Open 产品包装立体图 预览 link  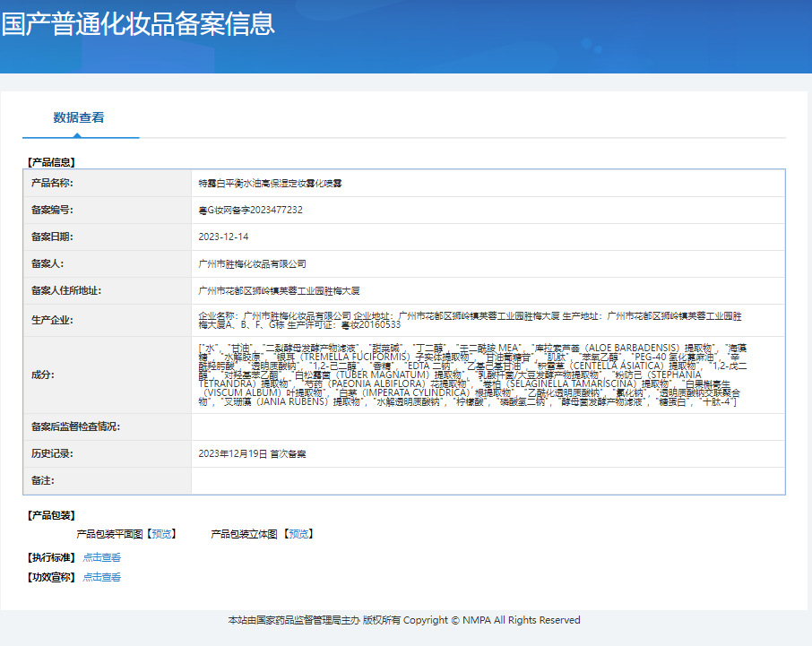[x=298, y=534]
